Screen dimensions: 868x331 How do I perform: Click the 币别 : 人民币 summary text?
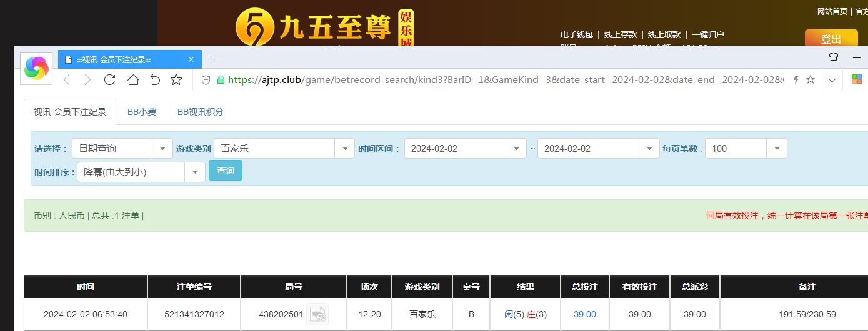tap(59, 215)
